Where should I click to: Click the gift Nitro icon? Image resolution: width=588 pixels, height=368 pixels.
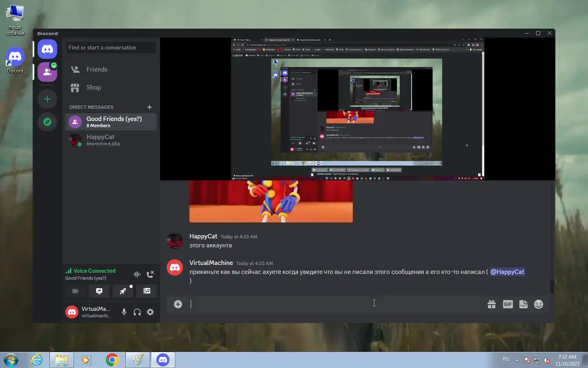[492, 304]
